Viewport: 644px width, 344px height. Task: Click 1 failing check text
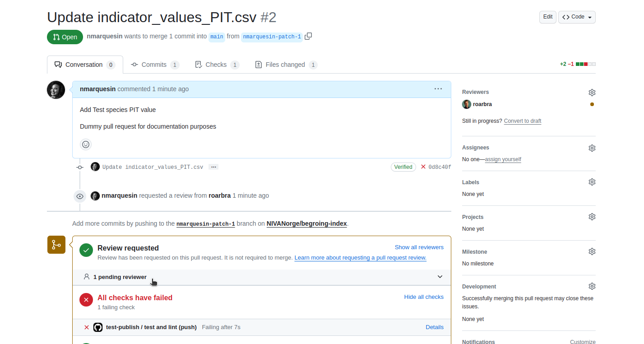point(116,307)
